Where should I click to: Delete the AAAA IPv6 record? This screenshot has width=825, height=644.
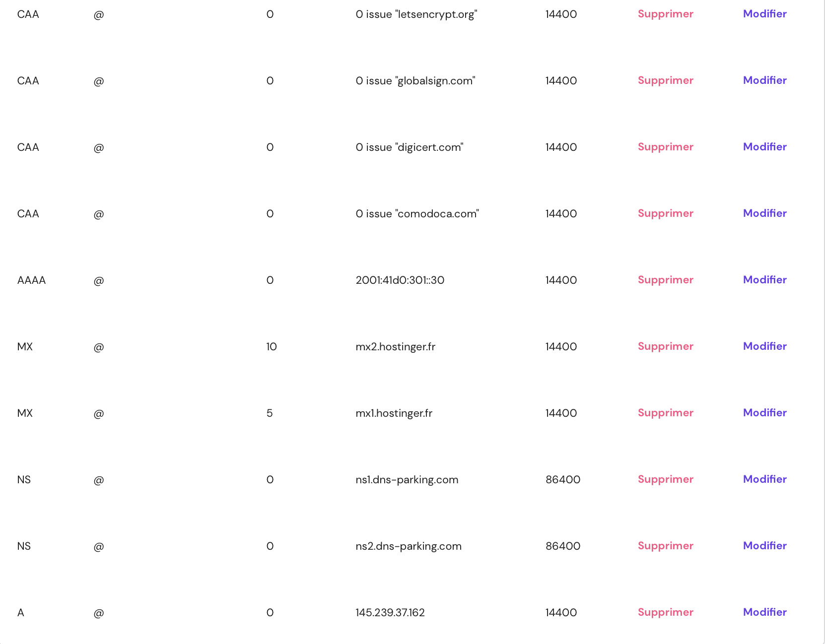(665, 280)
